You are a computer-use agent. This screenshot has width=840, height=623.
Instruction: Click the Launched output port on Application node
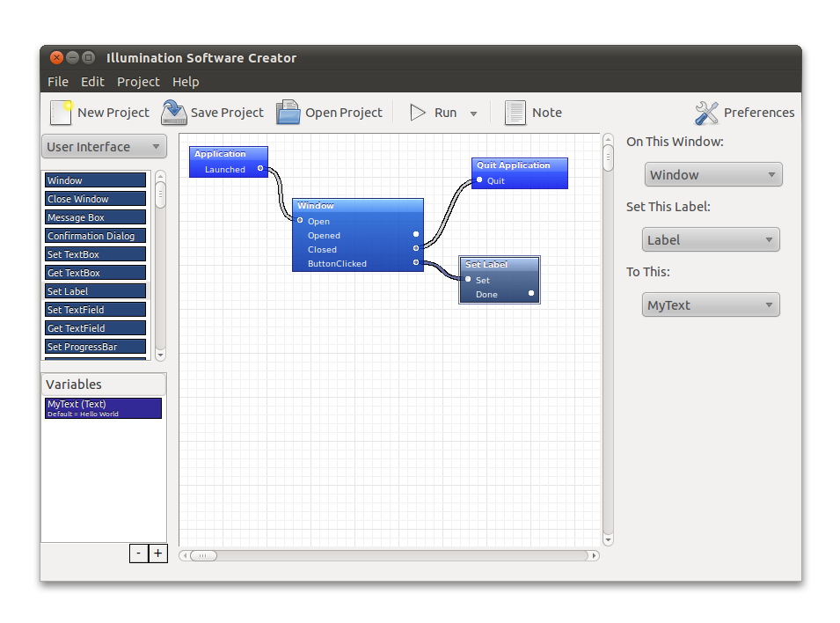click(260, 168)
